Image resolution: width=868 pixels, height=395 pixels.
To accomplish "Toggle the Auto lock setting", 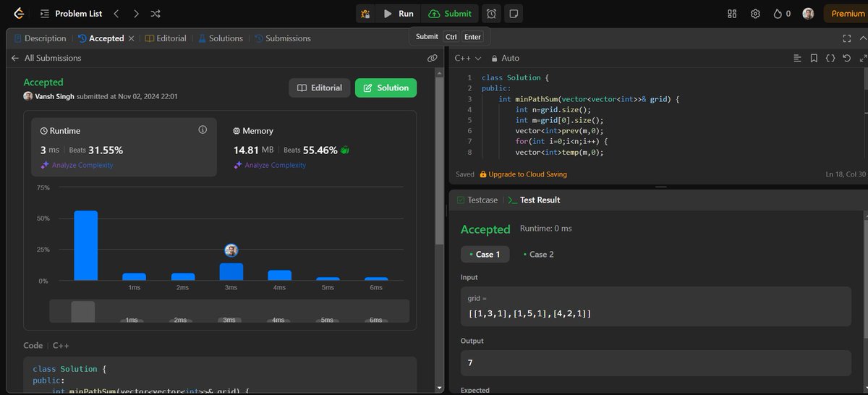I will (505, 58).
